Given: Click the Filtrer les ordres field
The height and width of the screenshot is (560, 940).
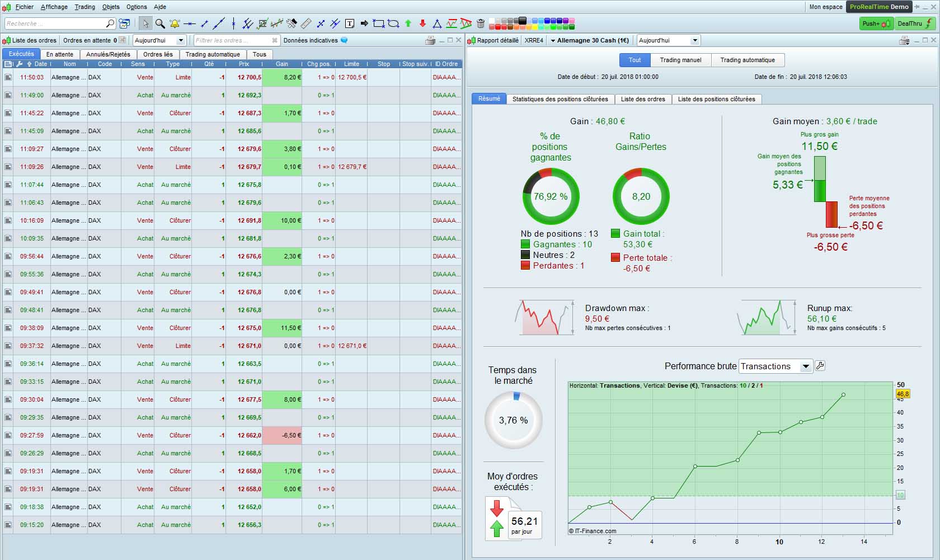Looking at the screenshot, I should [232, 40].
